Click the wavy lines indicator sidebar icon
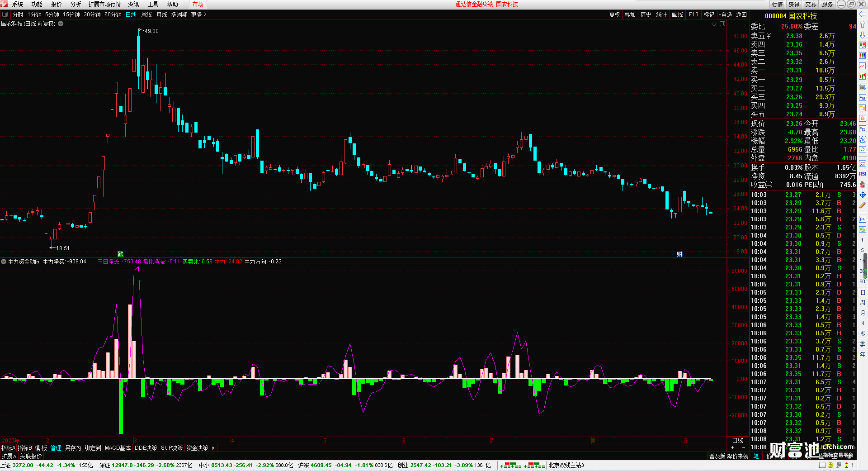 [863, 163]
